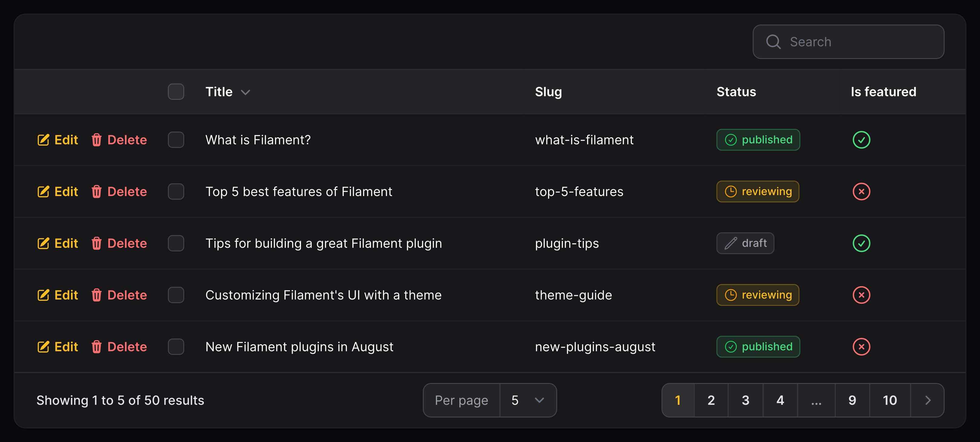Click the draft status badge with pencil icon
Screen dimensions: 980x442
(745, 243)
